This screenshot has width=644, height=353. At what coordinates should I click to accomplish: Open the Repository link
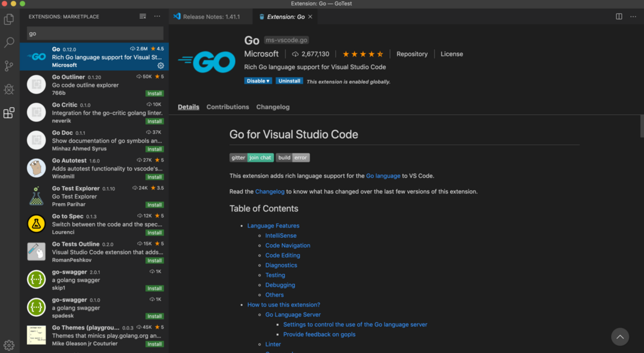412,54
